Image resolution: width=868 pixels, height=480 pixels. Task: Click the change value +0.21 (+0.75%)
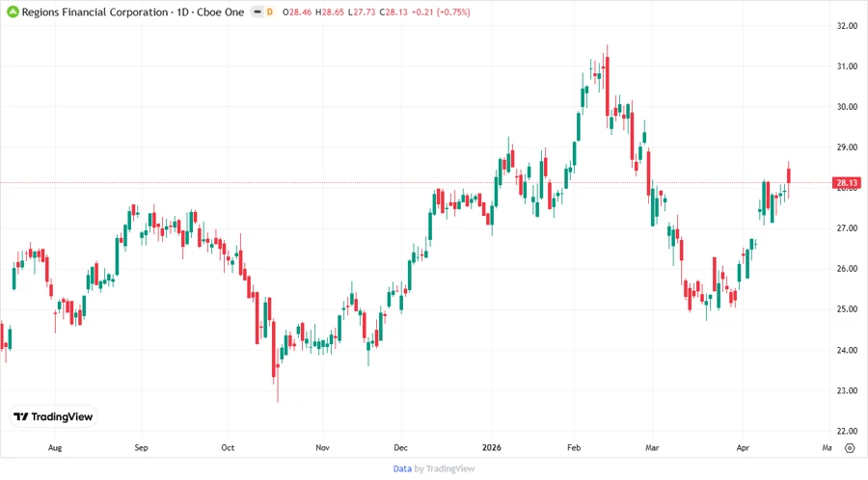point(441,13)
